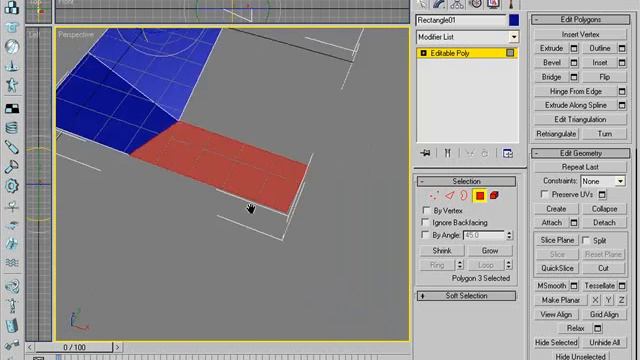This screenshot has width=640, height=360.
Task: Open Modifier List dropdown
Action: (513, 37)
